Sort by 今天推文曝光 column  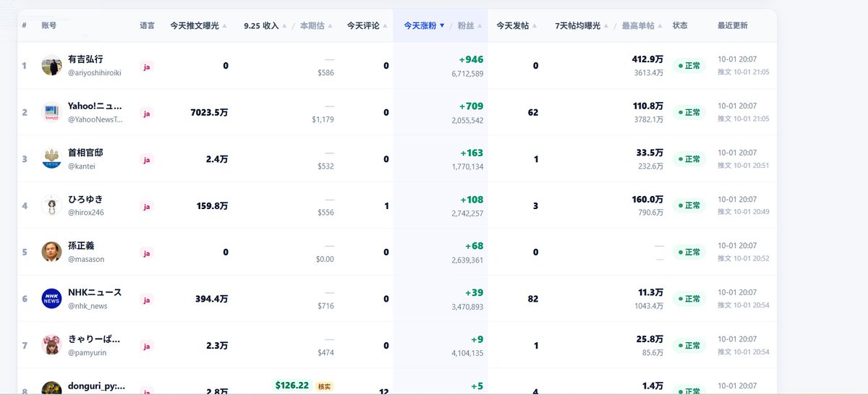[198, 25]
